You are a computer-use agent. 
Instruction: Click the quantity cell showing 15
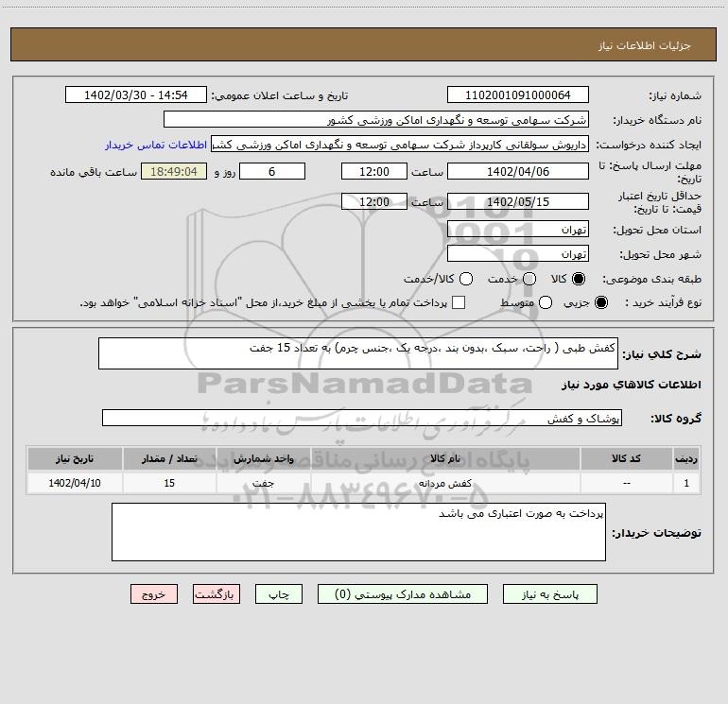pos(169,483)
